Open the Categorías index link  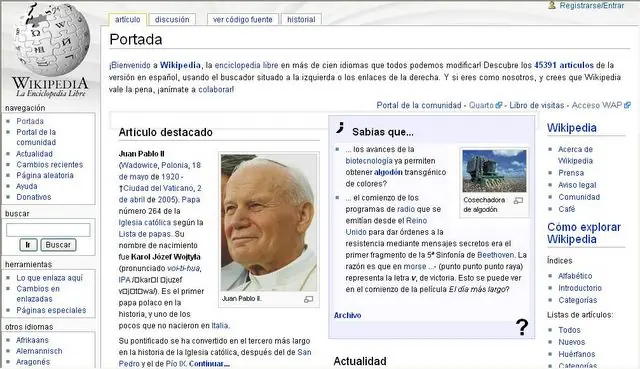click(x=578, y=300)
